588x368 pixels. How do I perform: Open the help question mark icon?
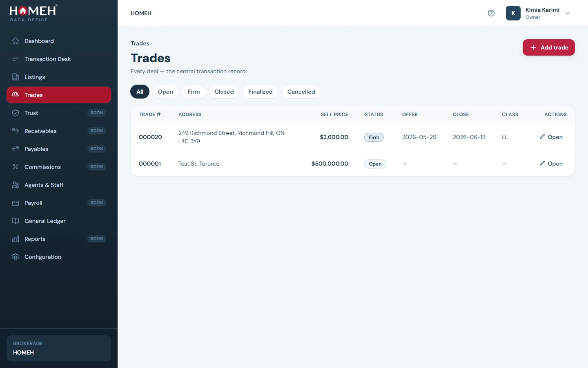coord(491,13)
